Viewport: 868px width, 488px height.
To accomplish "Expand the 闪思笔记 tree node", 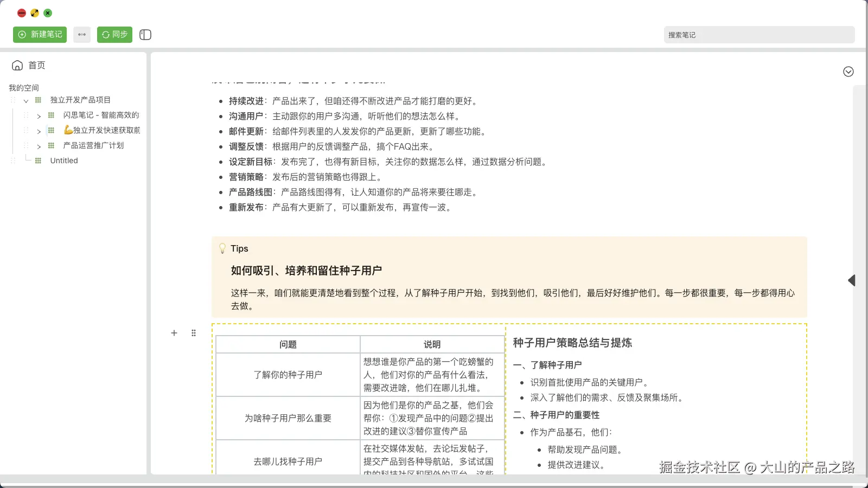I will coord(39,115).
